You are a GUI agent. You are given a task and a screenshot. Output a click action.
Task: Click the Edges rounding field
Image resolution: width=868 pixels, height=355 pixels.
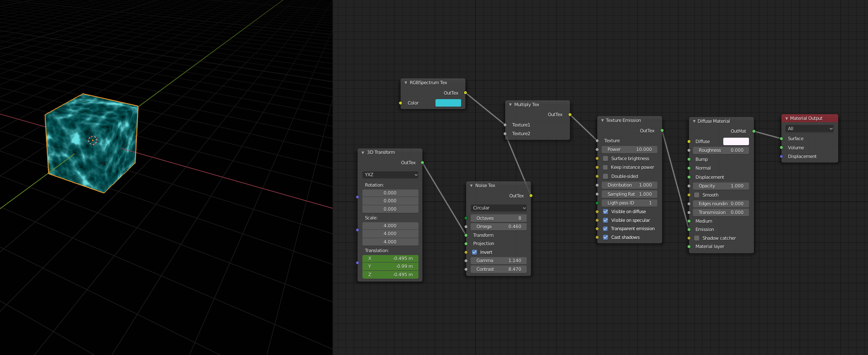(x=721, y=204)
